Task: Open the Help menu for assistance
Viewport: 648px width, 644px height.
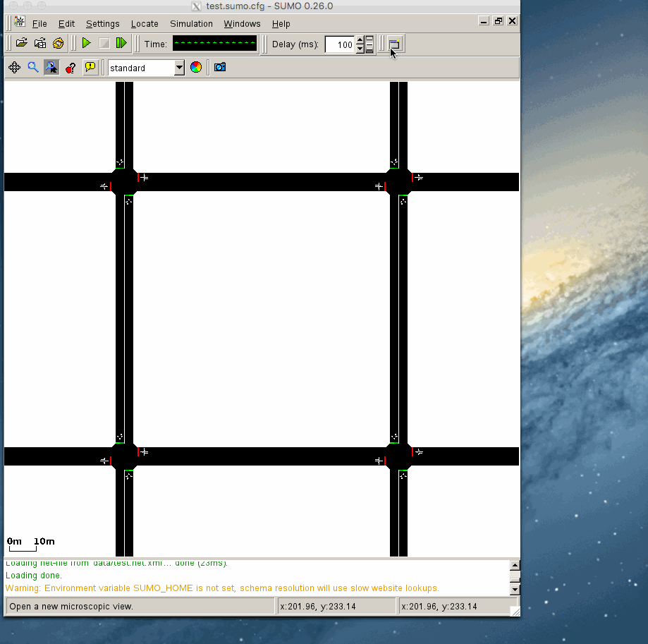Action: click(281, 23)
